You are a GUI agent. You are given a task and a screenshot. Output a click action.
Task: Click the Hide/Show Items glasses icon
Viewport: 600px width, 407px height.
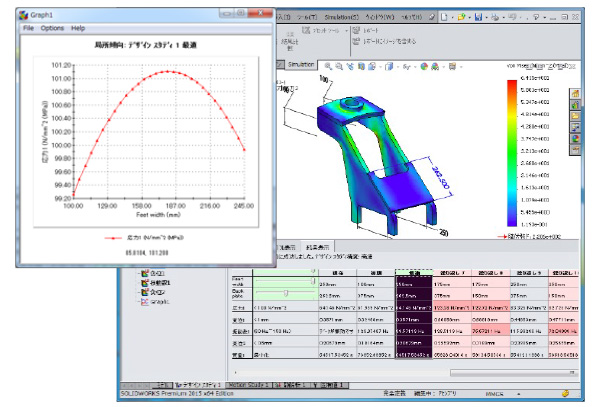tap(407, 67)
